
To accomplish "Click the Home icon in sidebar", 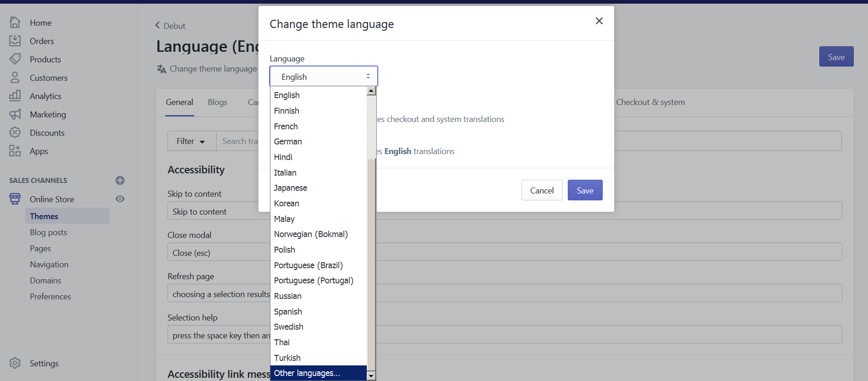I will (x=15, y=22).
